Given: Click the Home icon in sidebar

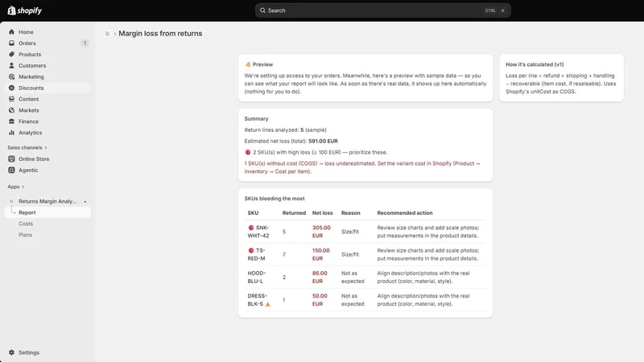Looking at the screenshot, I should [x=11, y=31].
